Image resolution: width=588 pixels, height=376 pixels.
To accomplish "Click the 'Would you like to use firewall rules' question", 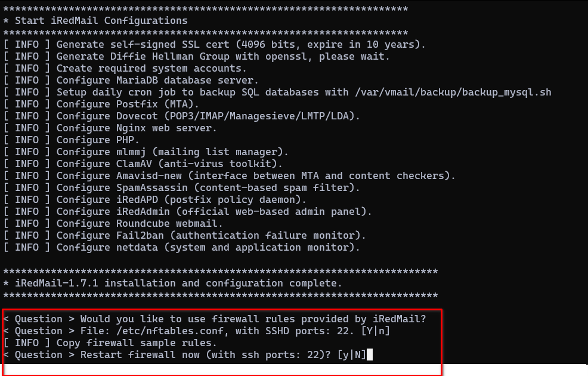I will (215, 319).
